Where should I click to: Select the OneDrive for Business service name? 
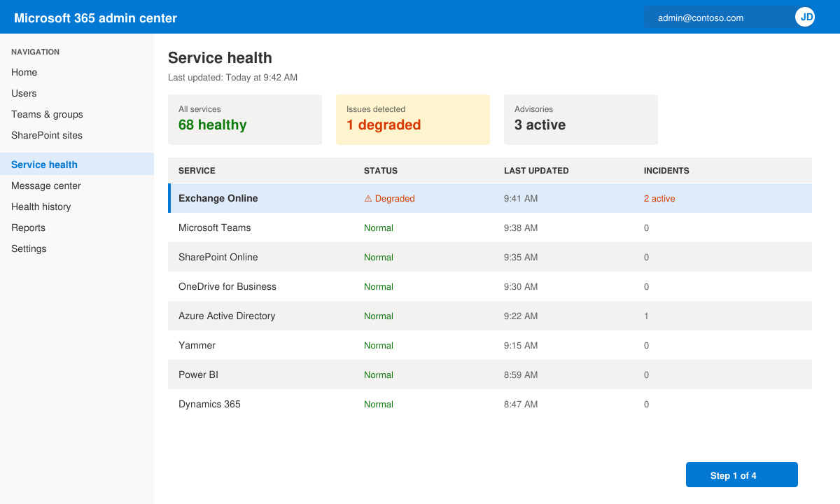pyautogui.click(x=227, y=286)
